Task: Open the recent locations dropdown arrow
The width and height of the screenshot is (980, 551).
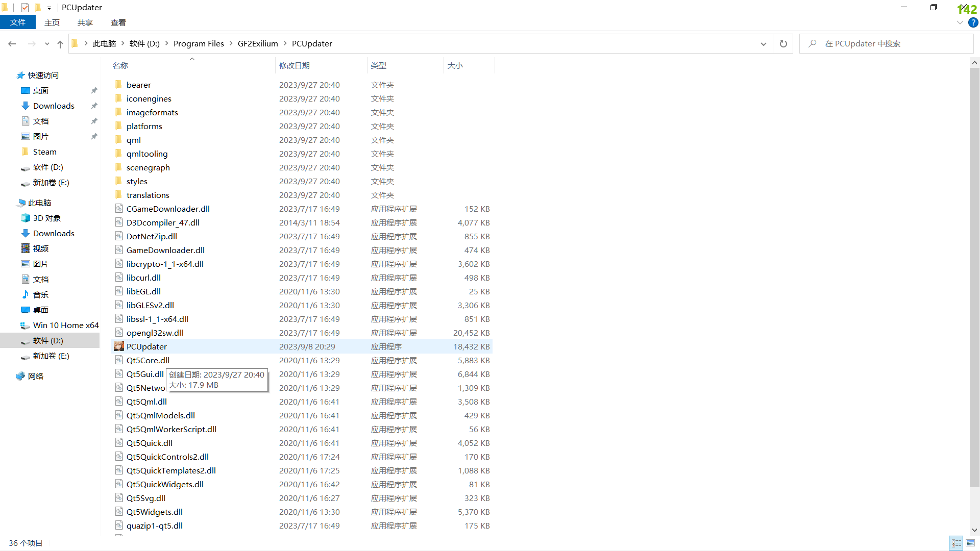Action: tap(47, 44)
